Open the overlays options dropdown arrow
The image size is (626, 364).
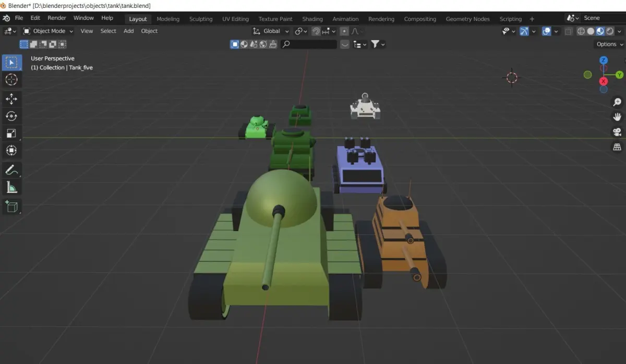[x=556, y=31]
